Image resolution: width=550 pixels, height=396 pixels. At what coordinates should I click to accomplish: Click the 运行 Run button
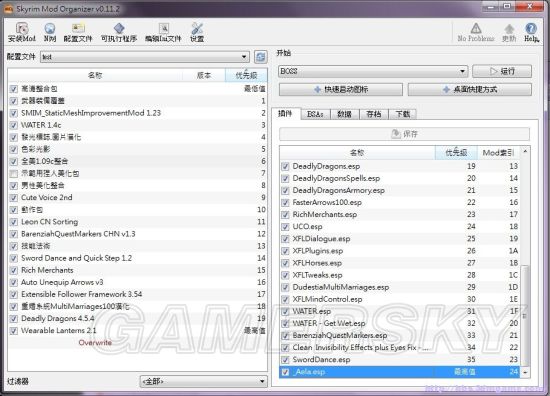pos(502,71)
